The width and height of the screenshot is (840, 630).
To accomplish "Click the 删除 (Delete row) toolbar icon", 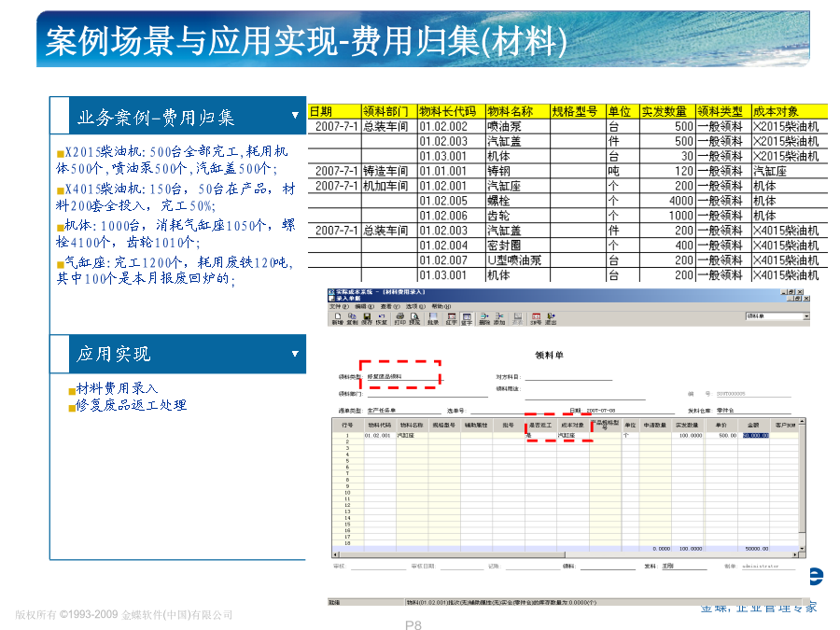I will point(484,319).
